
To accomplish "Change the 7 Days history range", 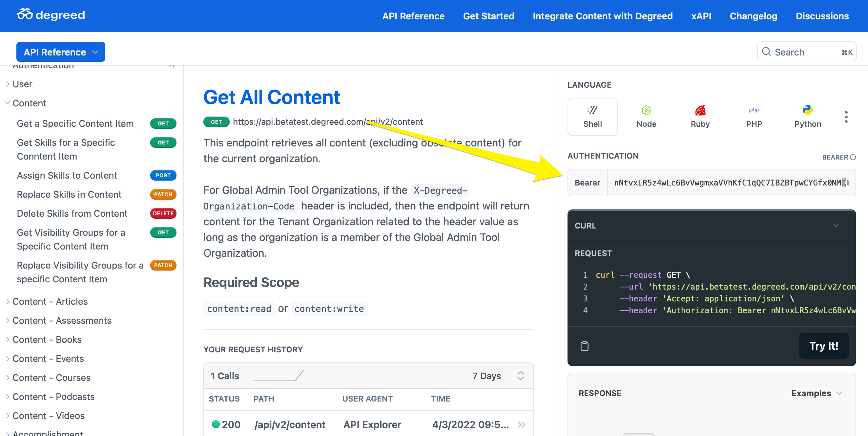I will [x=497, y=376].
